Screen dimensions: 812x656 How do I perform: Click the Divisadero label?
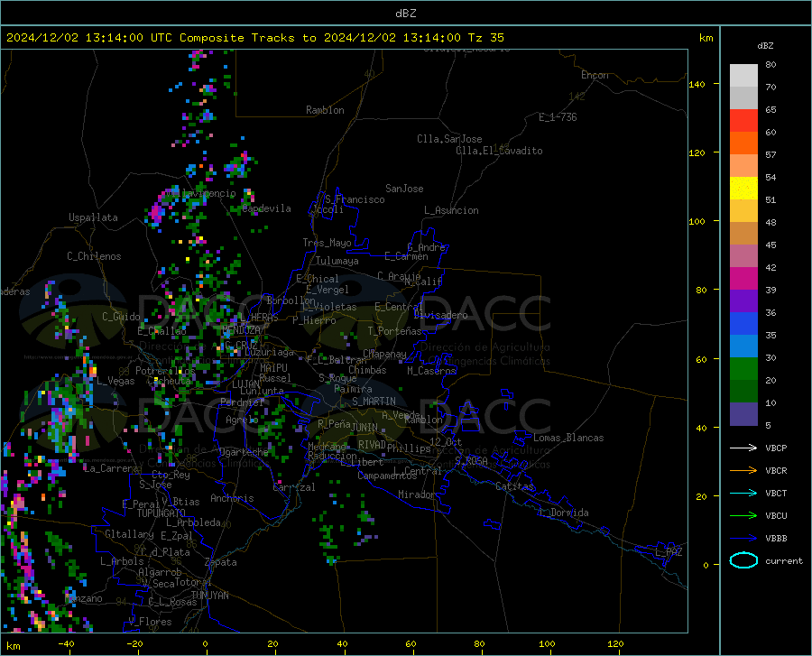pos(440,315)
